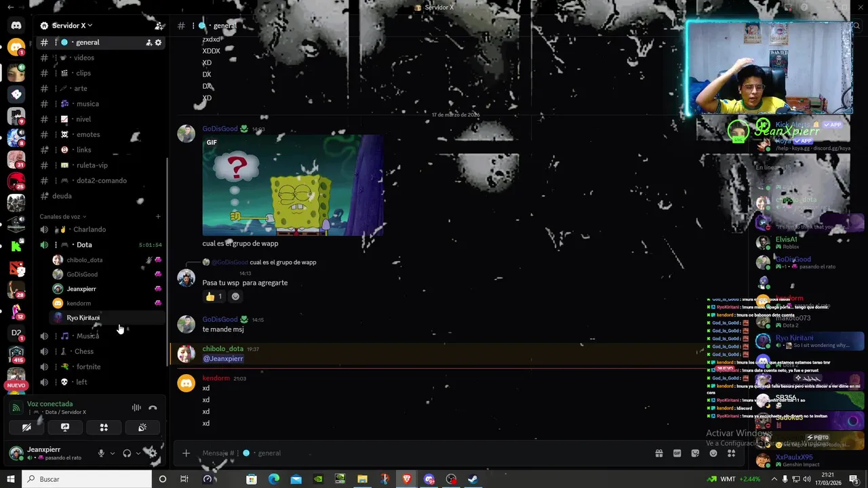Viewport: 868px width, 488px height.
Task: Expand Servidor X server menu
Action: click(x=73, y=26)
